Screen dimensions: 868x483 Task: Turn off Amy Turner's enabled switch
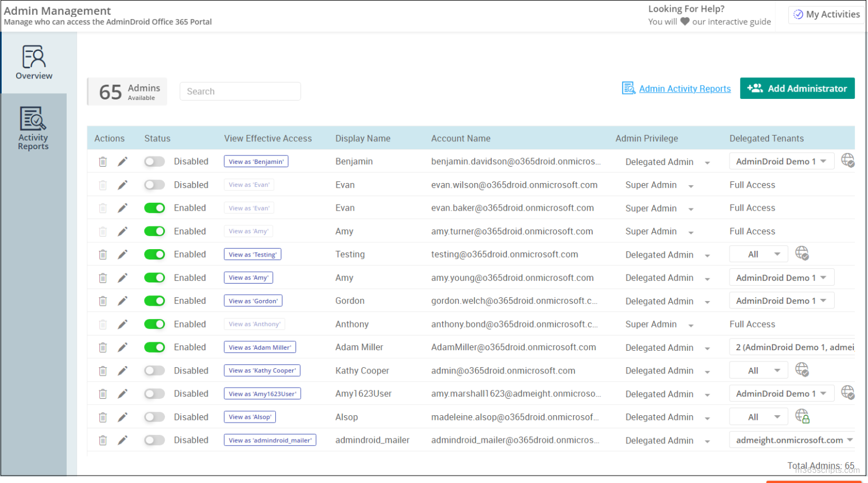pyautogui.click(x=154, y=231)
